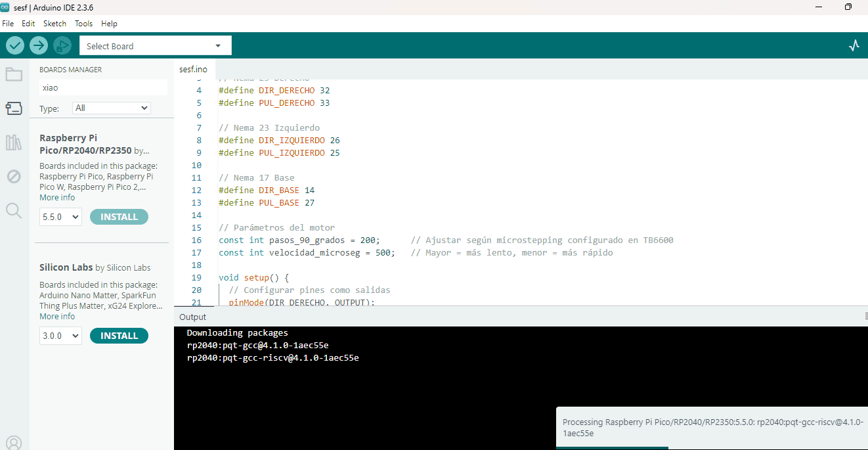Click the Processing Raspberry Pi Pico notification

pos(712,428)
